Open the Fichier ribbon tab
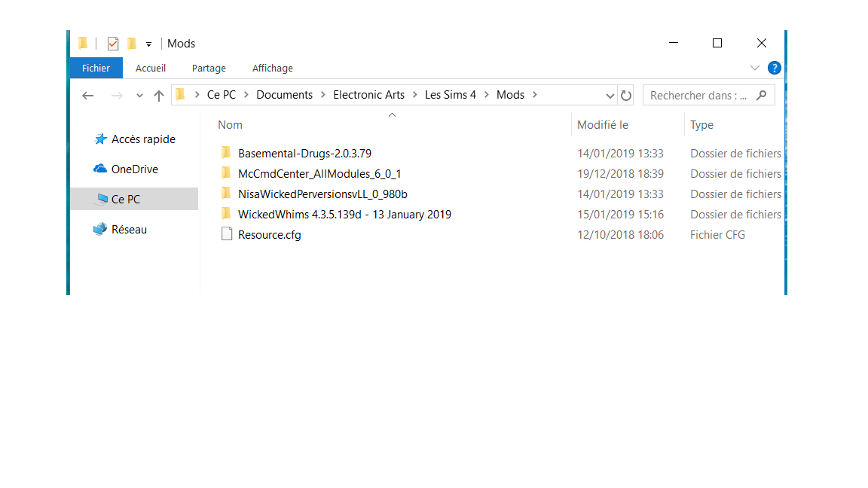868x488 pixels. coord(96,68)
